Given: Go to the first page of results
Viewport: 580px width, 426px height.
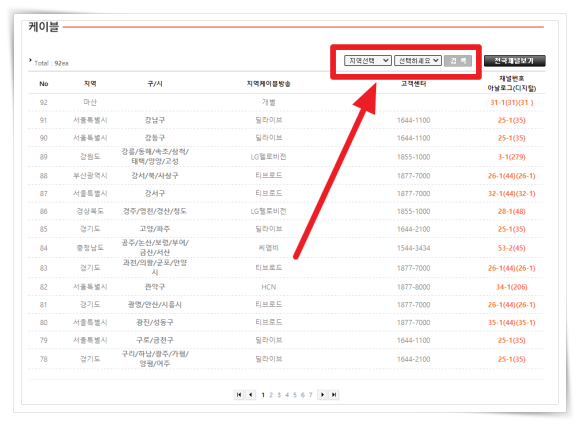Looking at the screenshot, I should 239,395.
